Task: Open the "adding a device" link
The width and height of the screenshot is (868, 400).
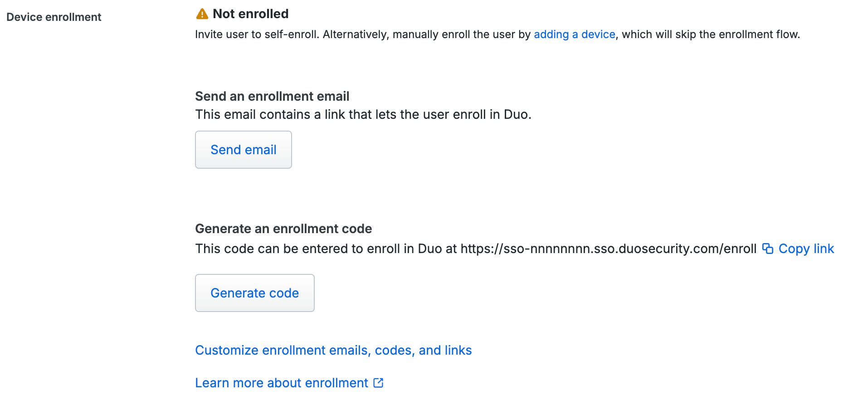Action: [x=574, y=34]
